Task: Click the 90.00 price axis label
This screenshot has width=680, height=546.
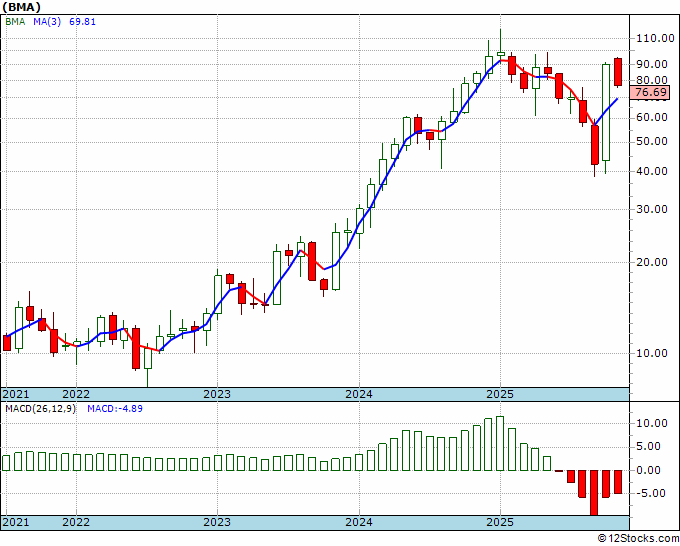Action: click(652, 64)
